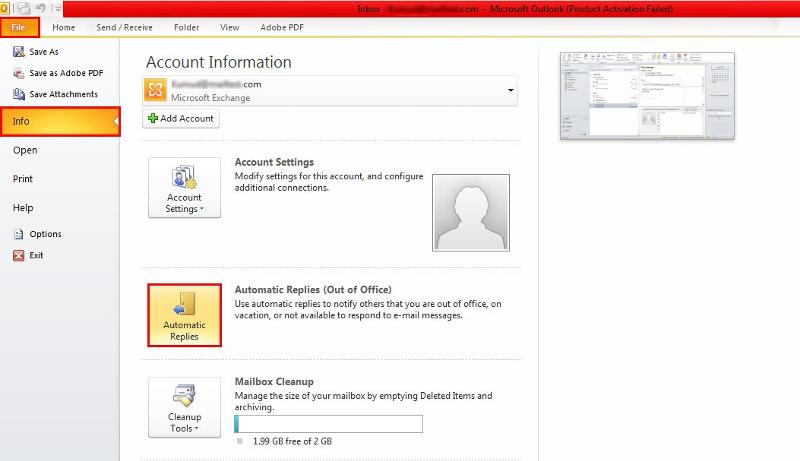Expand the account selector dropdown arrow

click(x=510, y=90)
